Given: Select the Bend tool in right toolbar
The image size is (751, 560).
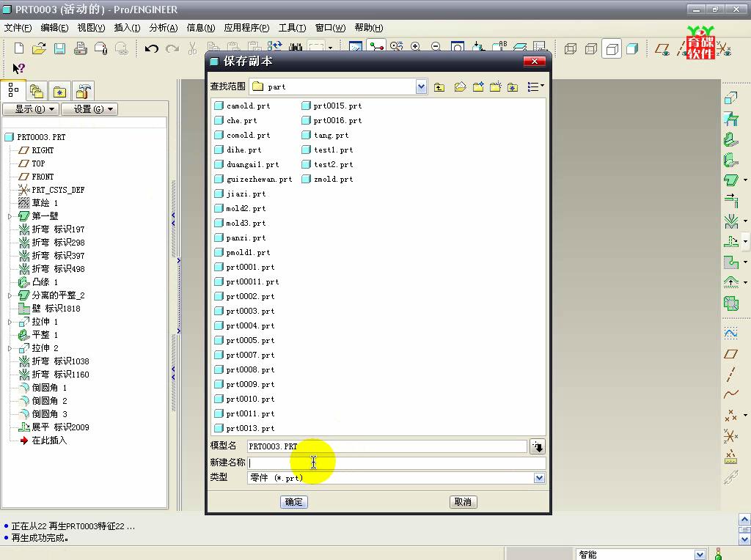Looking at the screenshot, I should pyautogui.click(x=731, y=221).
